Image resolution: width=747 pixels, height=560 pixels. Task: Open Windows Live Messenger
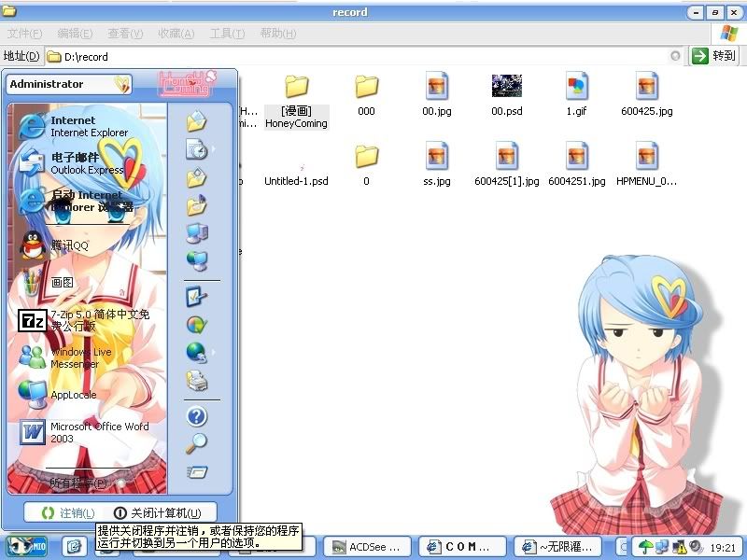(66, 357)
